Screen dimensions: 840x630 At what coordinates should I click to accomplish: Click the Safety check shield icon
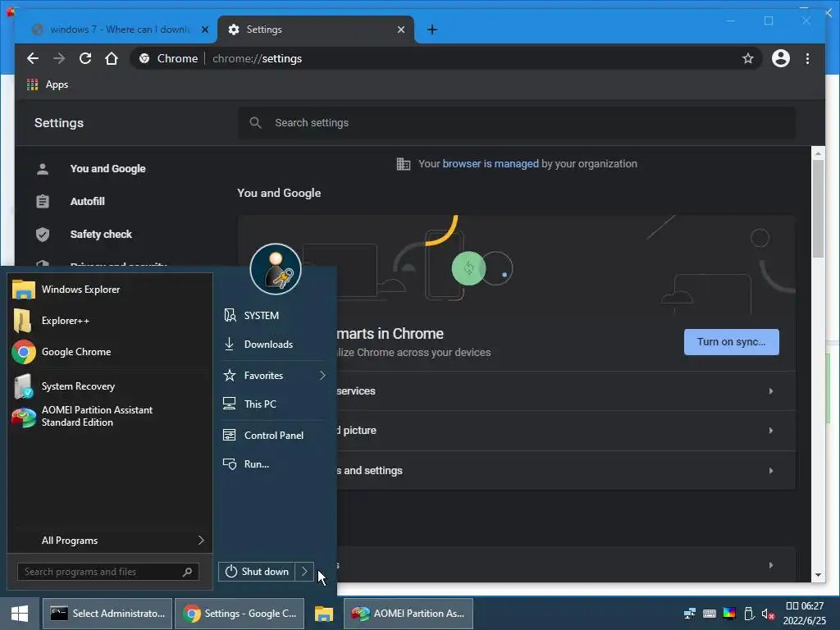43,234
